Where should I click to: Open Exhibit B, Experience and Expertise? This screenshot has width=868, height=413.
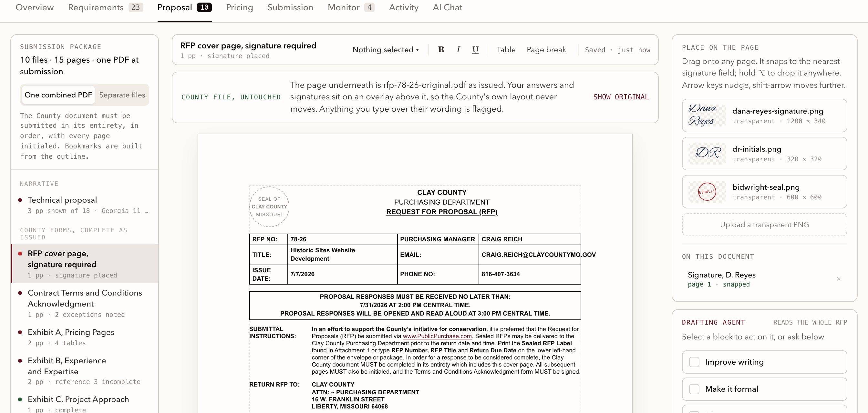pyautogui.click(x=84, y=371)
